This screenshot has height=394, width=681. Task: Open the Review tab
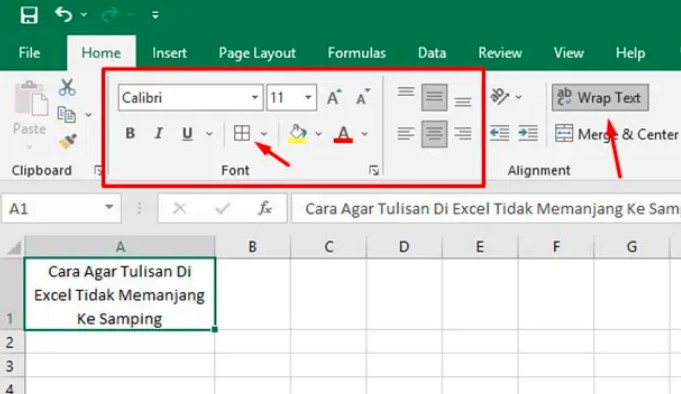tap(500, 53)
